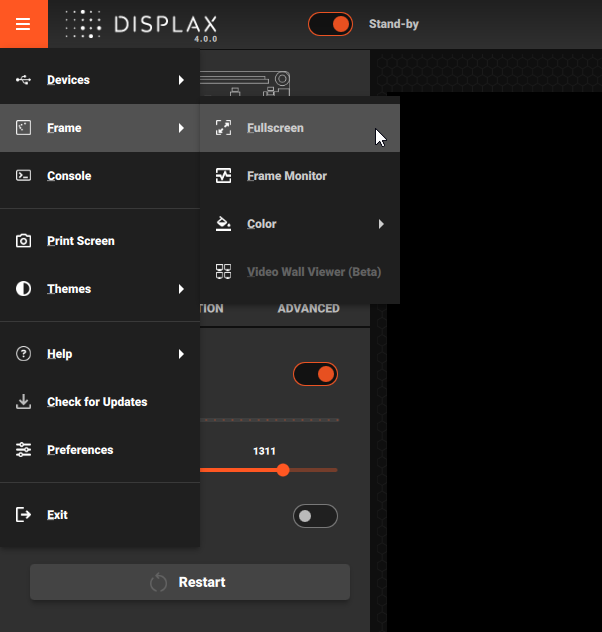
Task: Click the Frame Monitor waveform icon
Action: 224,176
